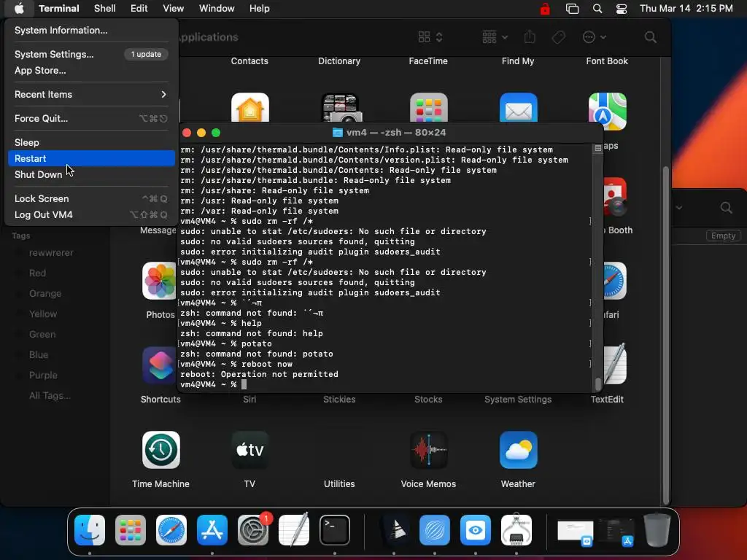747x560 pixels.
Task: Open the Edit menu in menu bar
Action: (x=139, y=9)
